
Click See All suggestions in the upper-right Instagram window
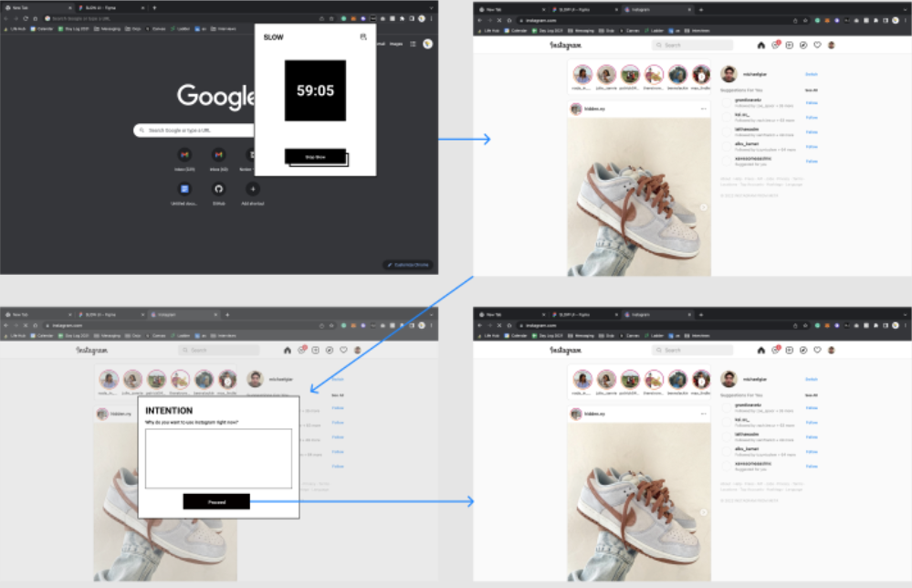pos(812,90)
